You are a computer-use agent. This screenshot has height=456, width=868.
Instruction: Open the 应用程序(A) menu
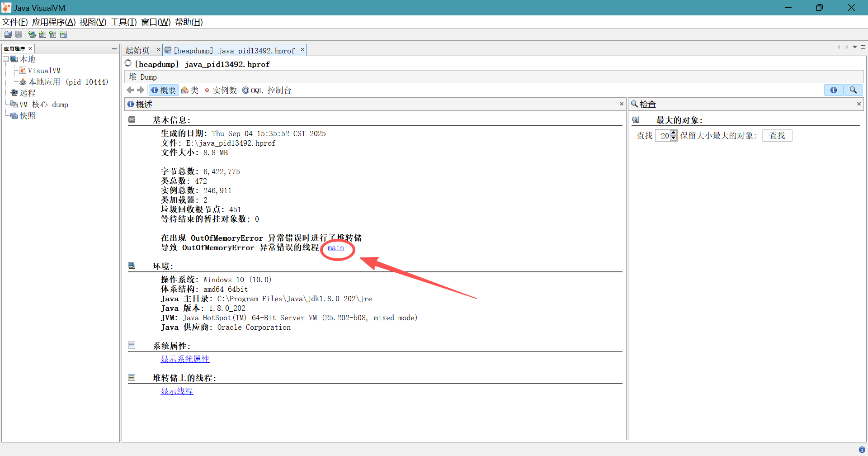54,22
